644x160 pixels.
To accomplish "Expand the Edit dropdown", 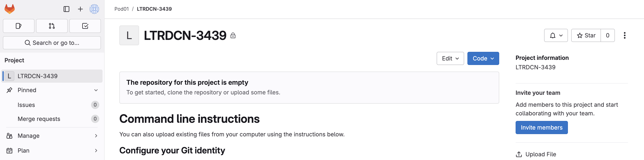I will coord(450,58).
